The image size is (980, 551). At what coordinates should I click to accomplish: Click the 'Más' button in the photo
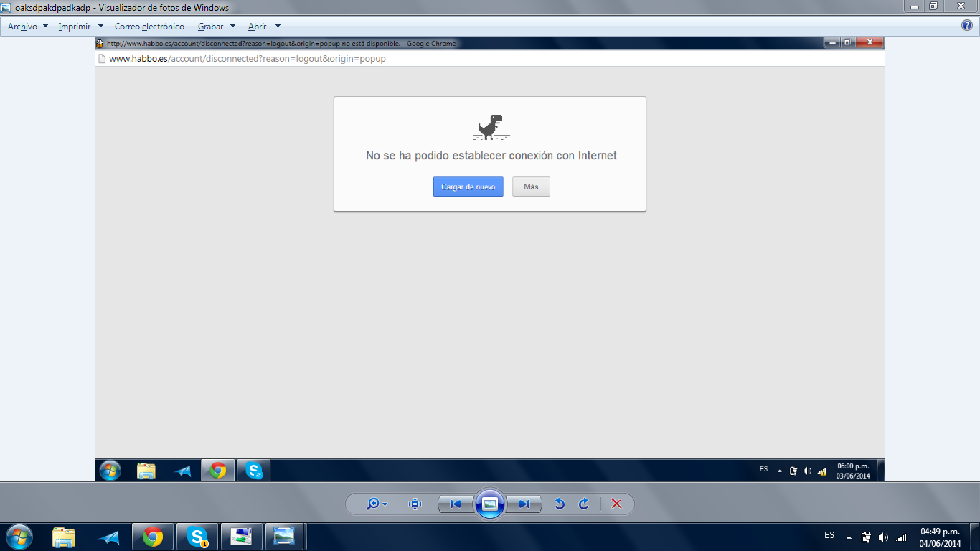click(531, 187)
